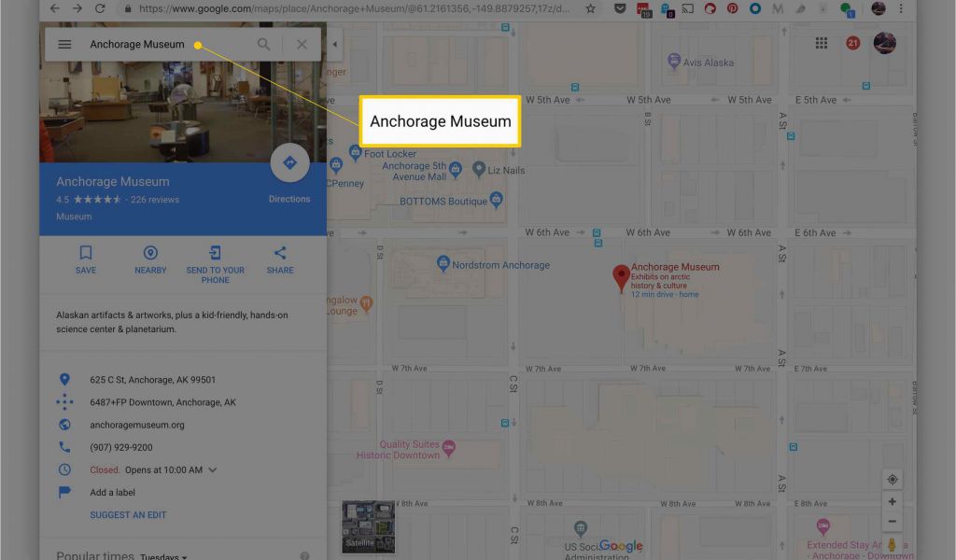The image size is (956, 560).
Task: Select the BOTTOMS Boutique map marker
Action: click(x=497, y=199)
